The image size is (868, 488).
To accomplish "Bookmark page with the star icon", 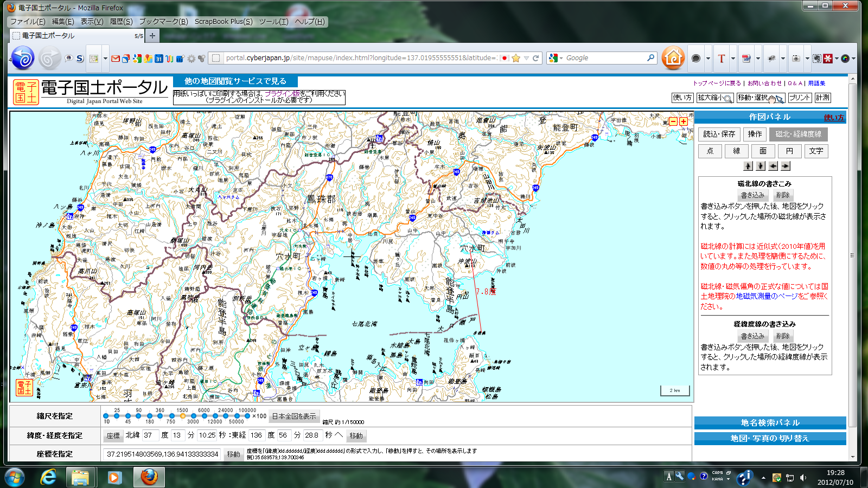I will coord(516,58).
